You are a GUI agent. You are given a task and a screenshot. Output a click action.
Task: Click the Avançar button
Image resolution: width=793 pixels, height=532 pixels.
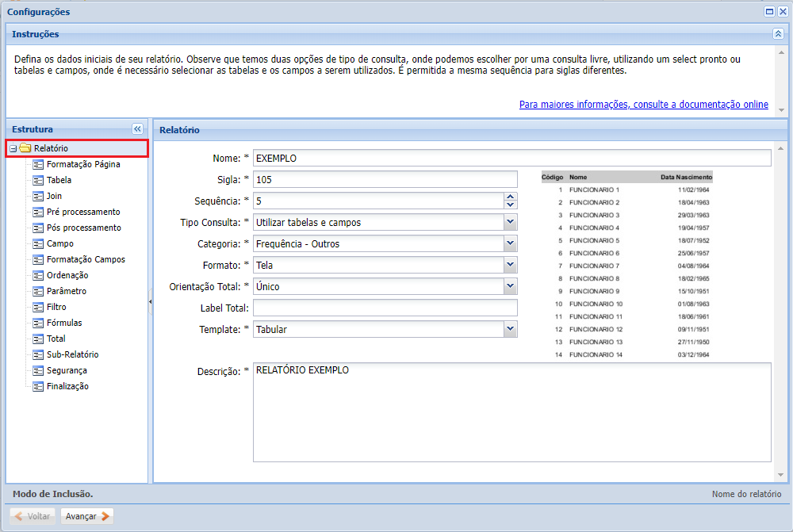click(x=87, y=516)
